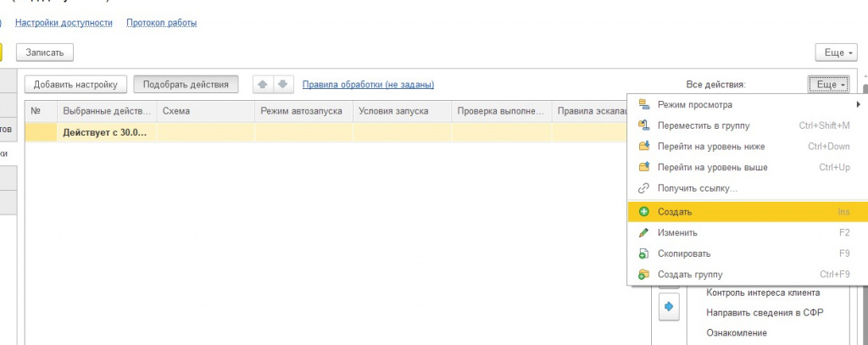Select Перейти на уровень выше
This screenshot has width=868, height=345.
(x=748, y=167)
